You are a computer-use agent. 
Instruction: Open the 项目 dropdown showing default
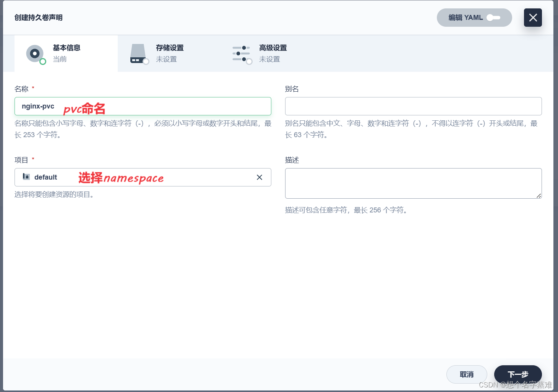(x=143, y=177)
